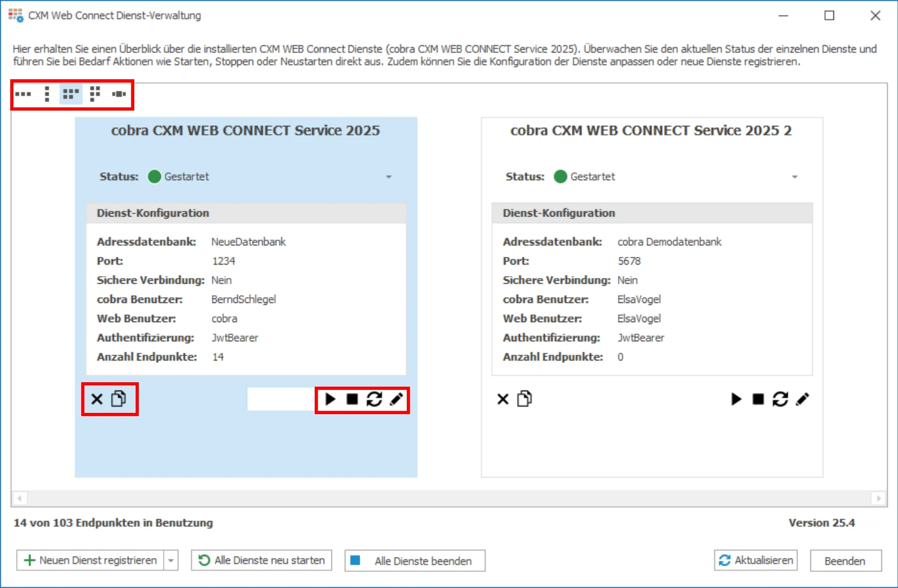Click the white input field beside the play icon
The width and height of the screenshot is (898, 588).
[x=280, y=399]
